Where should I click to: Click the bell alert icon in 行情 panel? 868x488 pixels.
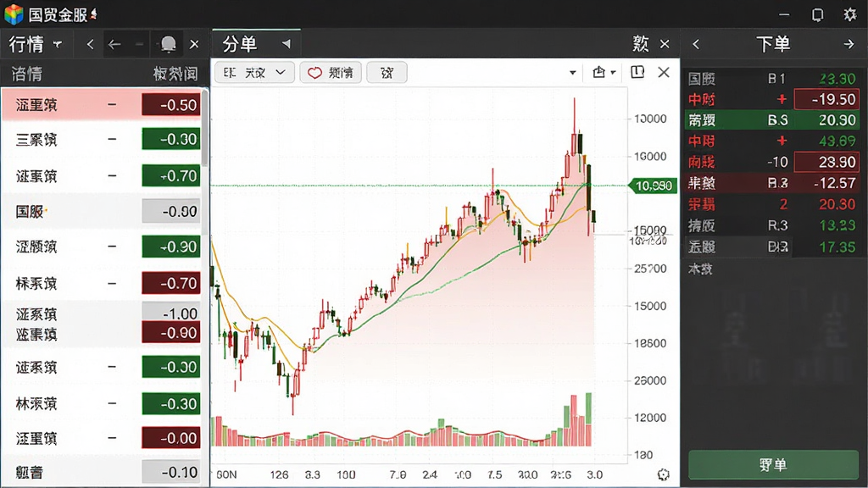coord(169,44)
